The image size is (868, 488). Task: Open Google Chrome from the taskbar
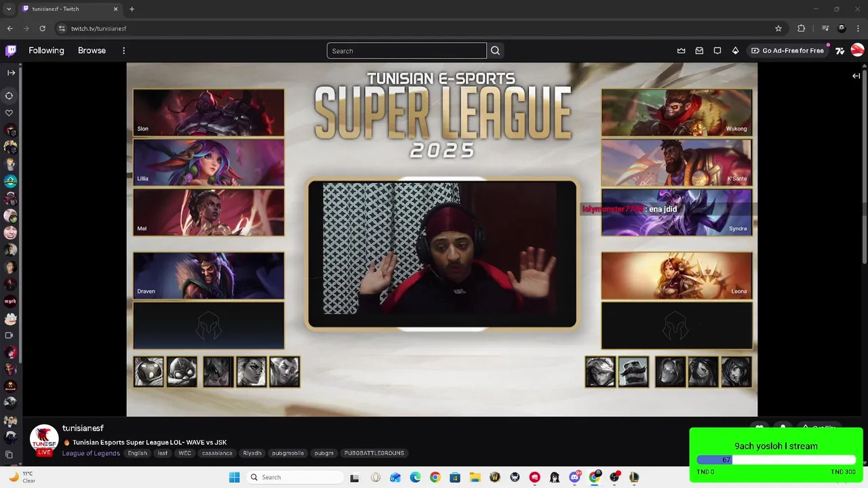tap(435, 477)
